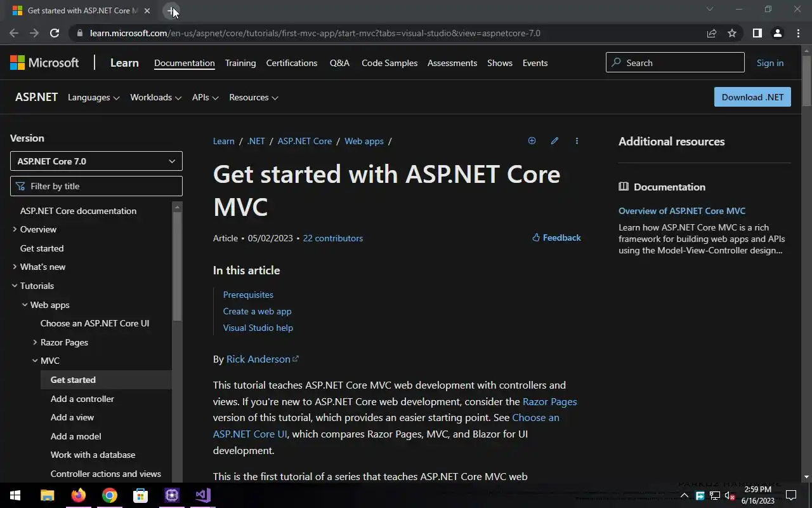Click the forward navigation arrow
The image size is (812, 508).
(x=34, y=33)
